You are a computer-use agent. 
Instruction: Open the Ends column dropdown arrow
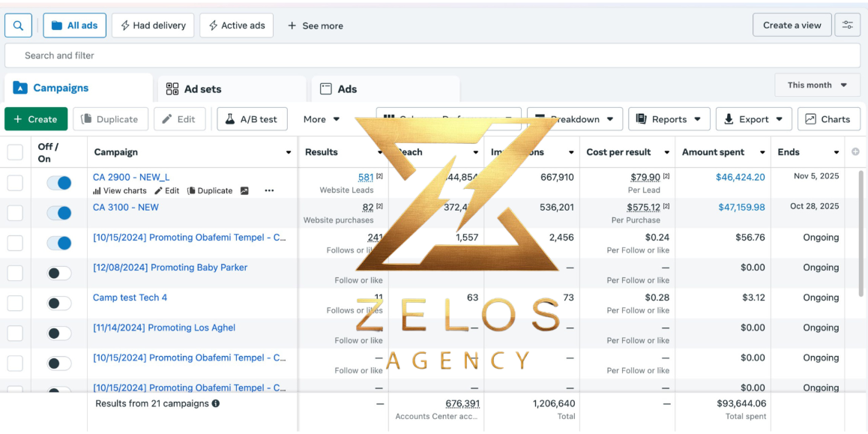click(x=837, y=152)
